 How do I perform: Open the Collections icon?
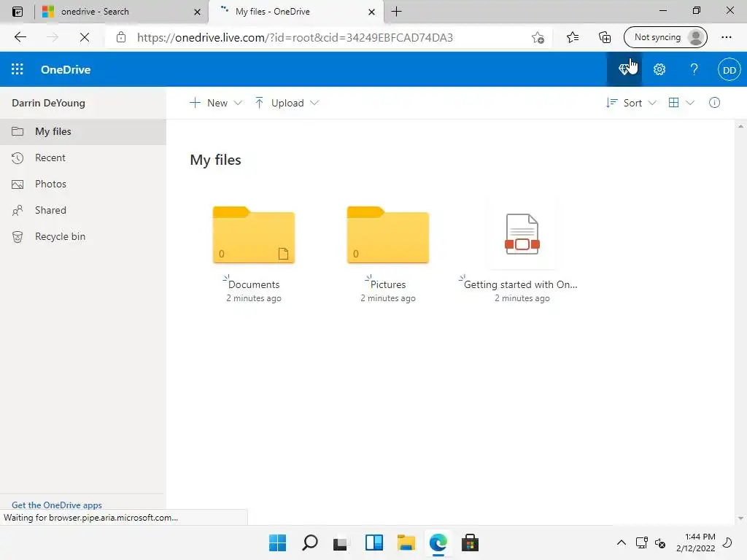coord(605,37)
